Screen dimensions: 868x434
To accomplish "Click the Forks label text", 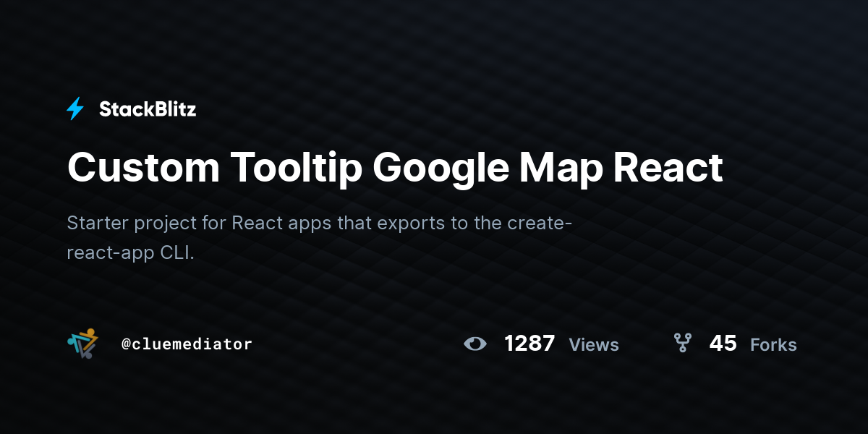I will tap(773, 346).
